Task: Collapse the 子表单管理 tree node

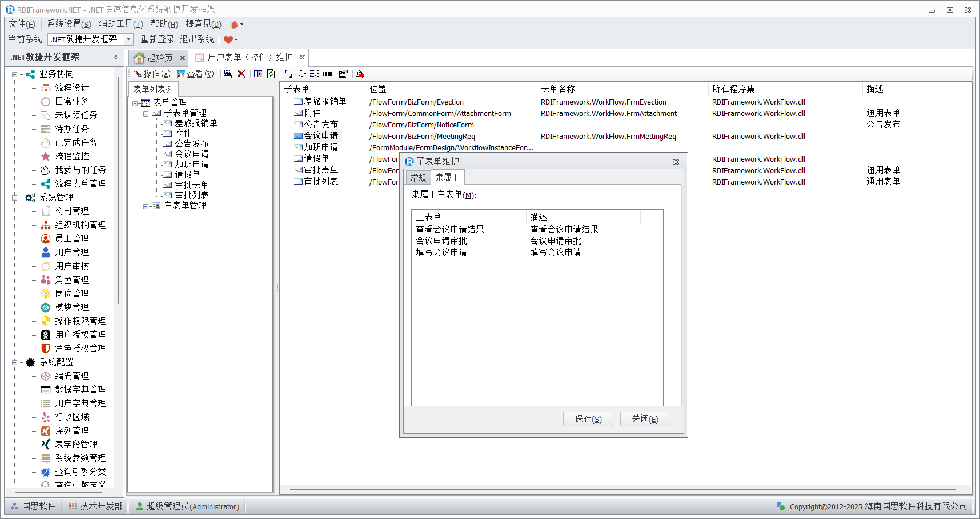Action: (146, 113)
